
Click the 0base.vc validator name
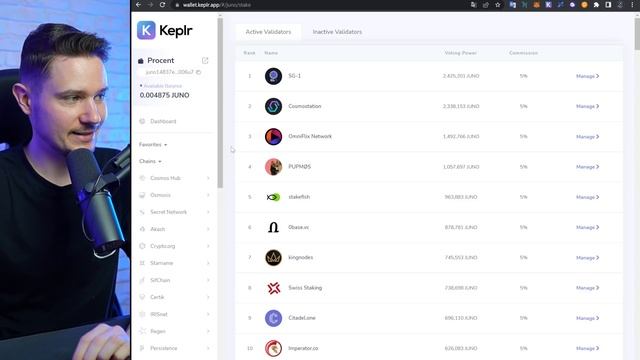298,227
